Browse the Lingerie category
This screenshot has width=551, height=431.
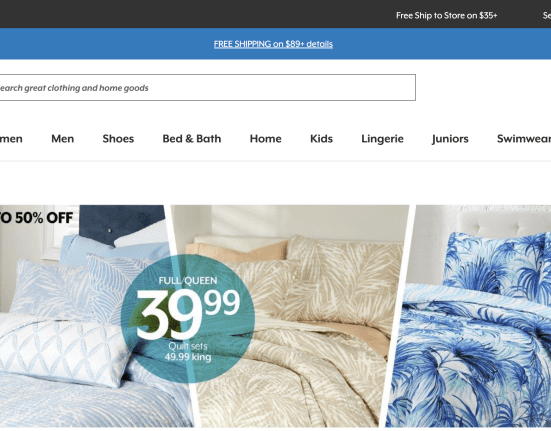pyautogui.click(x=382, y=139)
